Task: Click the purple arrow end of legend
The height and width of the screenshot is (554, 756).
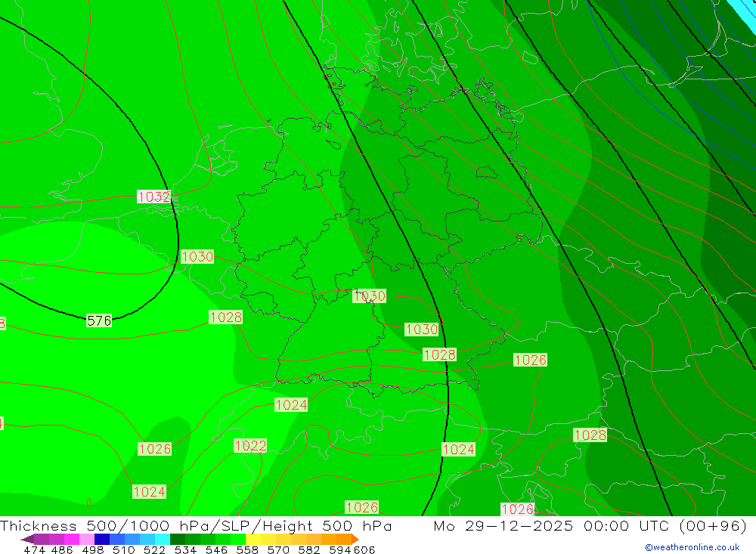Action: click(27, 539)
